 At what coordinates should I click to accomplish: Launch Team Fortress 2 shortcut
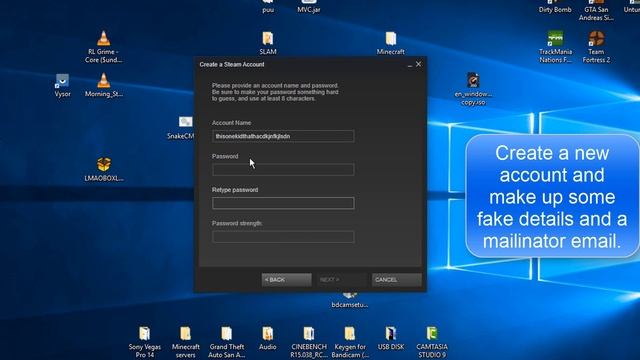596,47
